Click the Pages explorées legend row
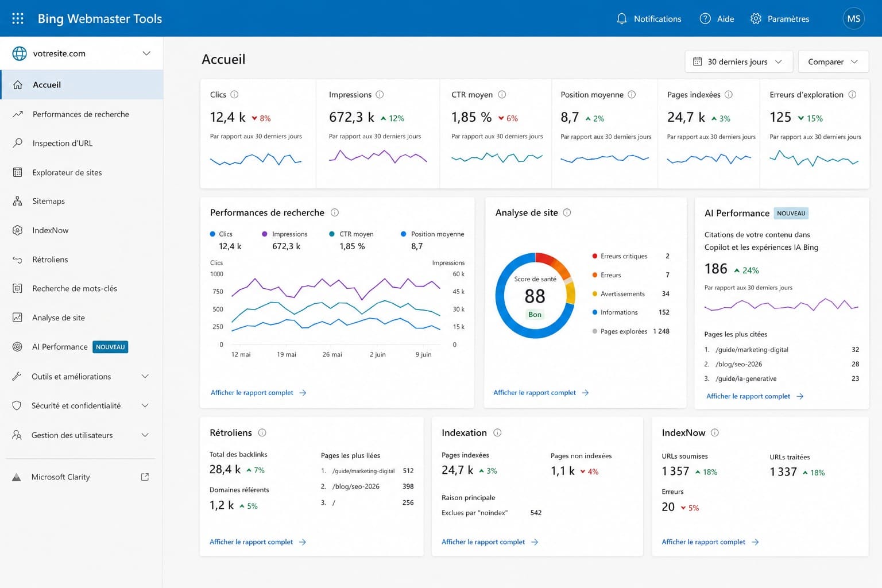 630,331
